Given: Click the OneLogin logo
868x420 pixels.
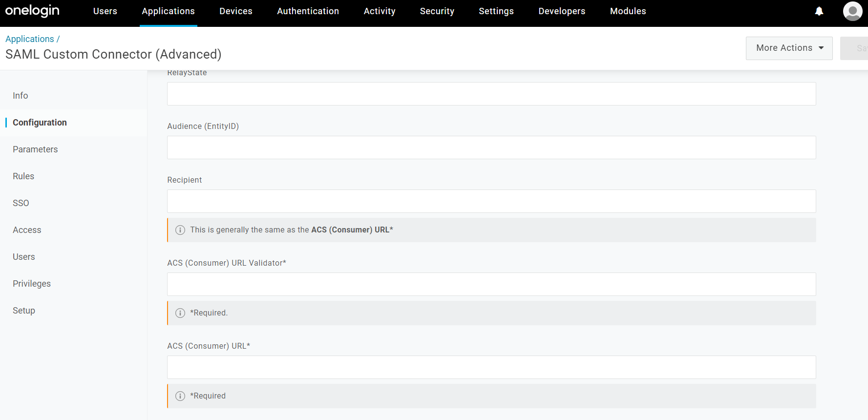Looking at the screenshot, I should 32,11.
